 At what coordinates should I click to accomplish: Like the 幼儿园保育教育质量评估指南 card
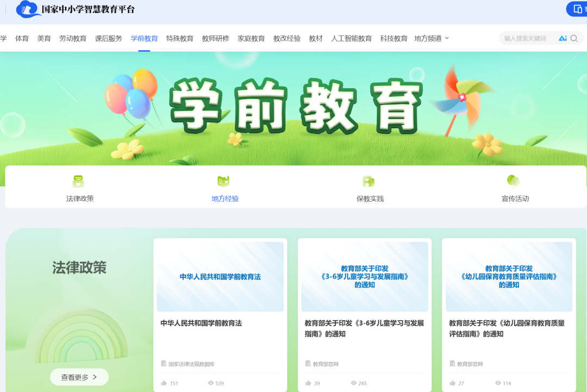tap(453, 383)
